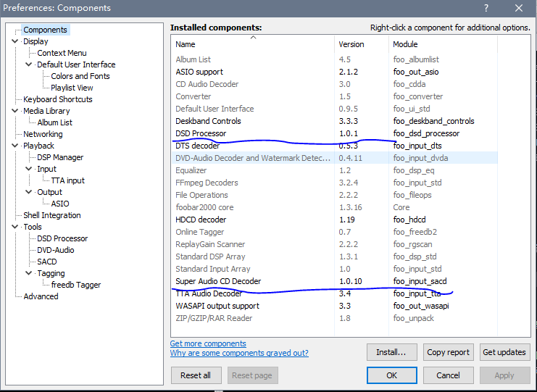The image size is (537, 392).
Task: Select DSD Processor component row
Action: tap(201, 133)
